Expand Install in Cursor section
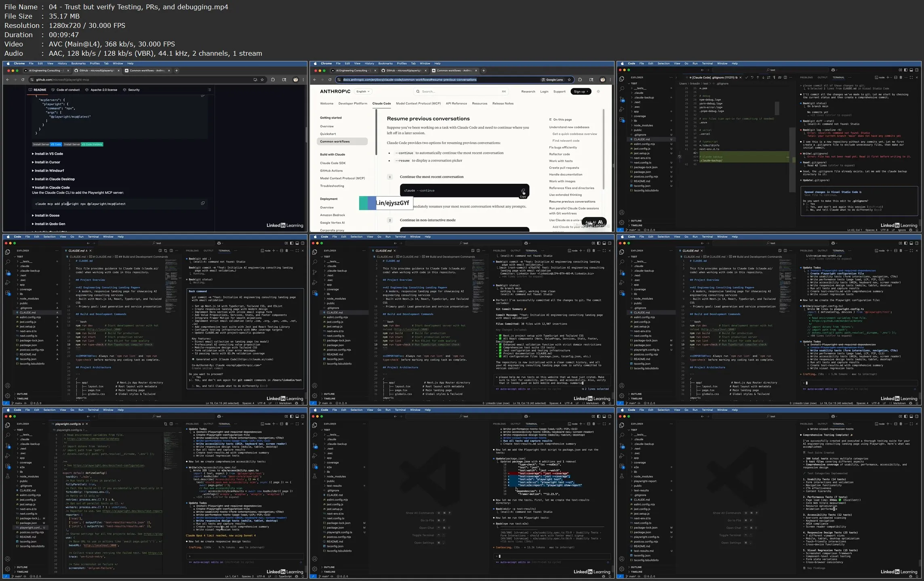 (x=46, y=162)
